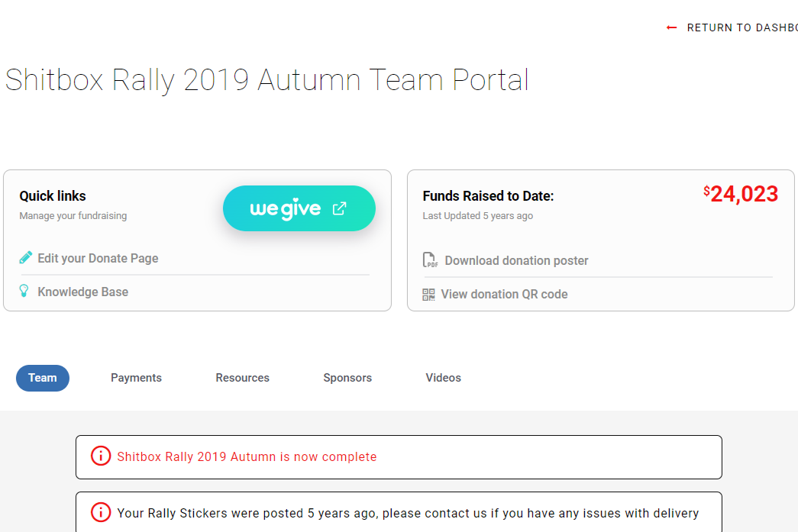This screenshot has width=798, height=532.
Task: Click Download donation poster link
Action: pos(516,260)
